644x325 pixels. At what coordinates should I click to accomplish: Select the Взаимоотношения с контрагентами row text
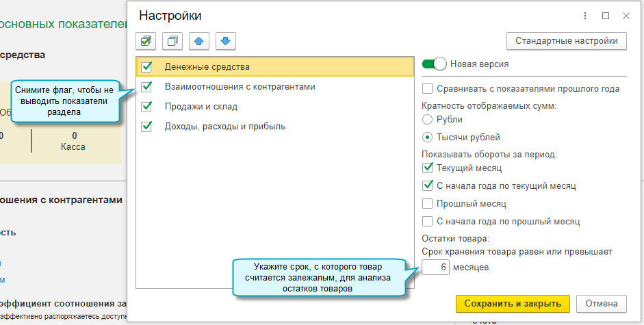point(240,87)
